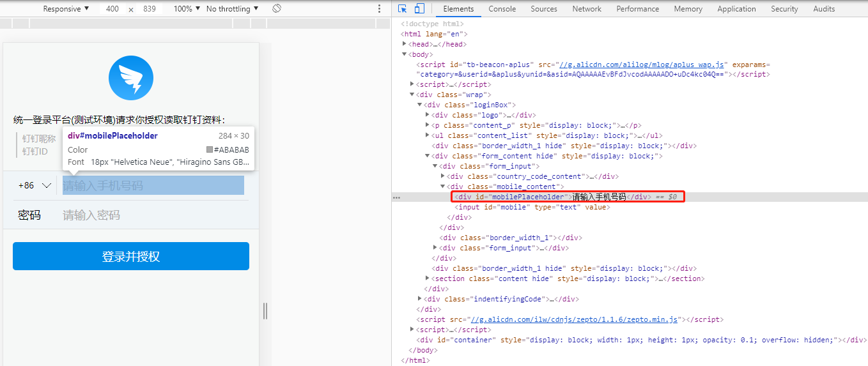Edit the viewport width field 400
The height and width of the screenshot is (366, 868).
click(x=112, y=9)
